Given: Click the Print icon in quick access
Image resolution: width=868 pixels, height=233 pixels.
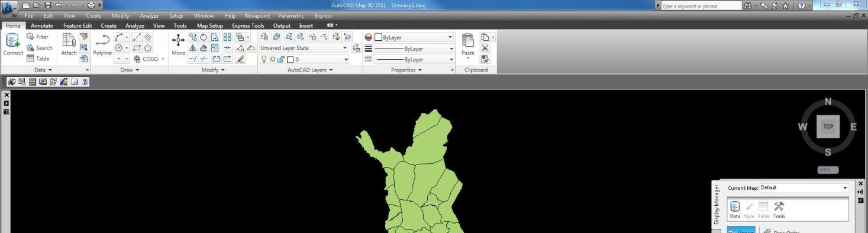Looking at the screenshot, I should [91, 5].
